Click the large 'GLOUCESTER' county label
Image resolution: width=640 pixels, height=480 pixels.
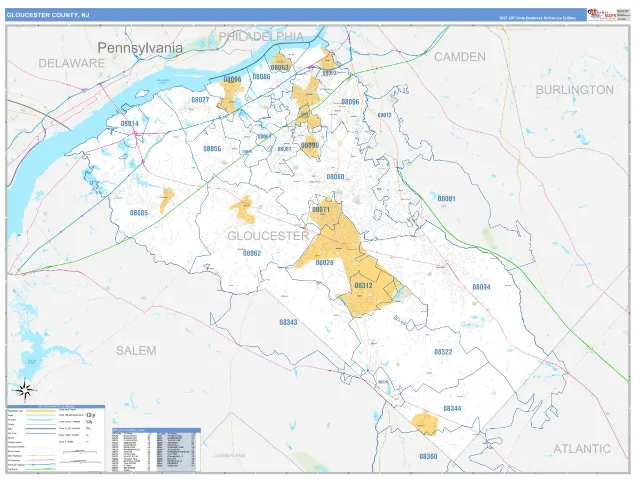pos(268,236)
